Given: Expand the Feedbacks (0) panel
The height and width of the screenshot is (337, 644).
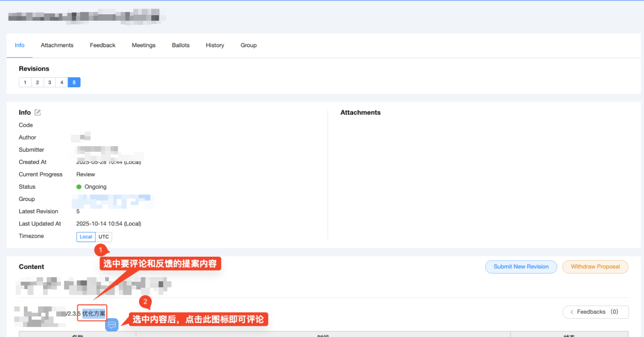Looking at the screenshot, I should 595,312.
